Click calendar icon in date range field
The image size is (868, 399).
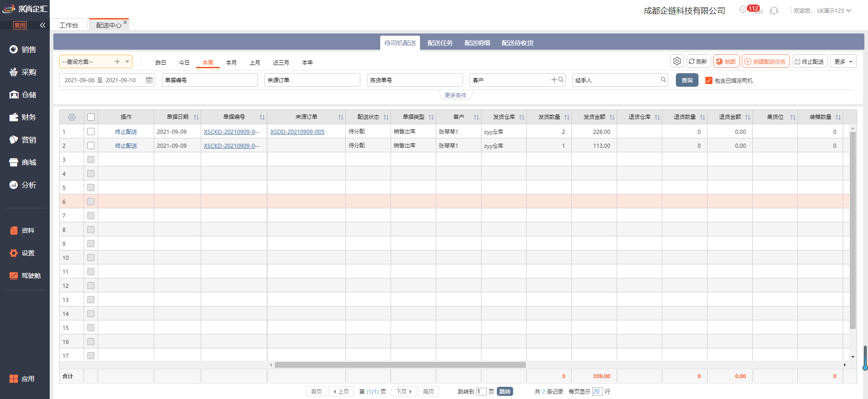[x=149, y=80]
